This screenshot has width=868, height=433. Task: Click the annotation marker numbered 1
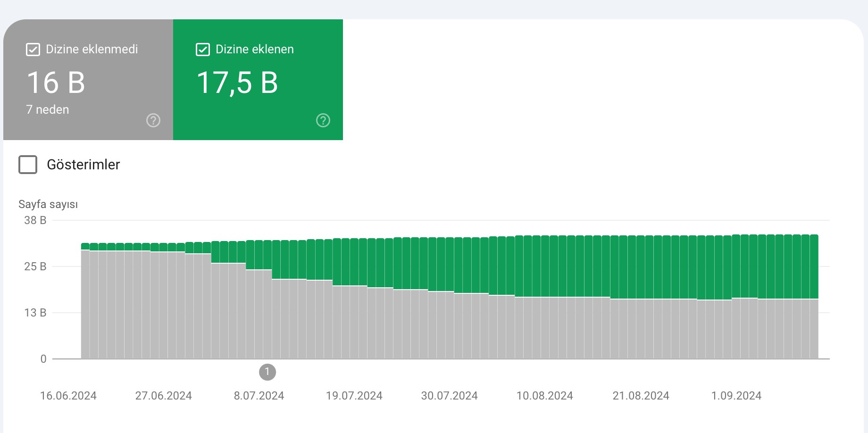267,372
